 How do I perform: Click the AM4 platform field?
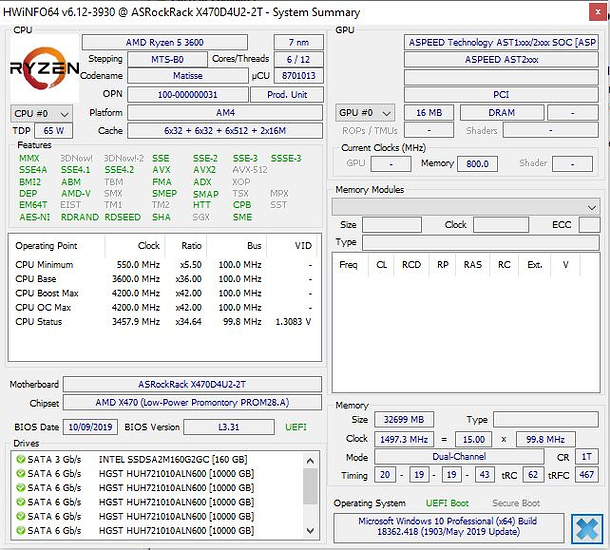pyautogui.click(x=225, y=113)
